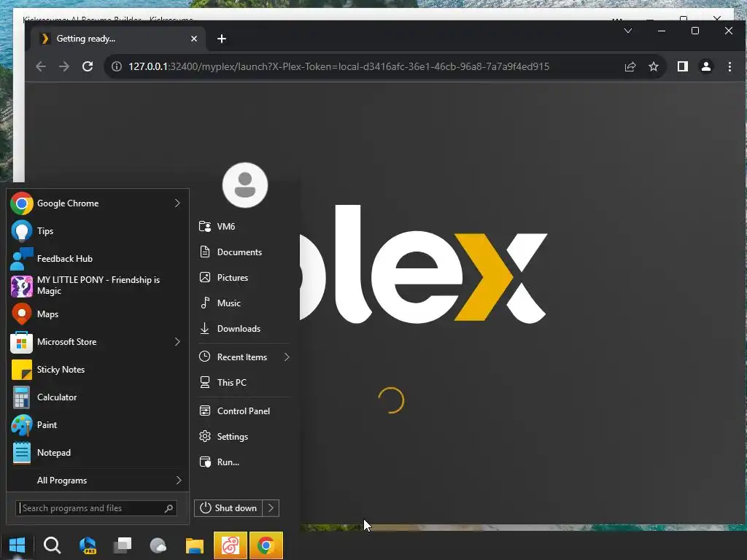Image resolution: width=747 pixels, height=560 pixels.
Task: Launch MY LITTLE PONY Friendship is Magic
Action: 98,286
